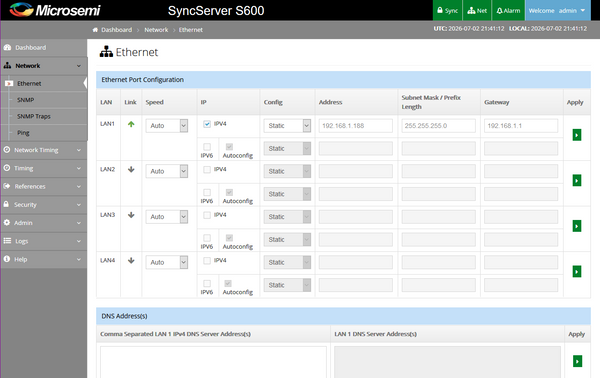Click the Network sidebar icon
Screen dimensions: 600x378
click(7, 65)
